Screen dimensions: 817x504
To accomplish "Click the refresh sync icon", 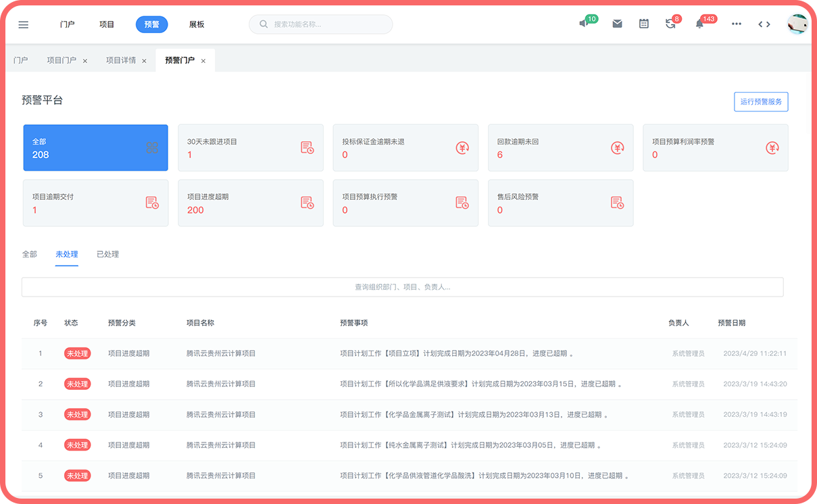I will (x=670, y=24).
